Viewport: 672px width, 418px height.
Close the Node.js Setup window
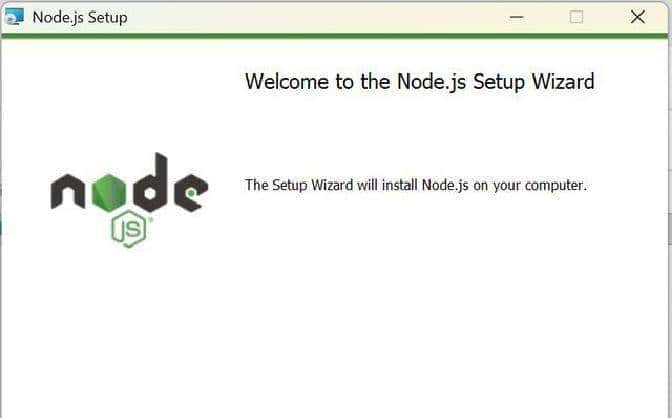[638, 18]
